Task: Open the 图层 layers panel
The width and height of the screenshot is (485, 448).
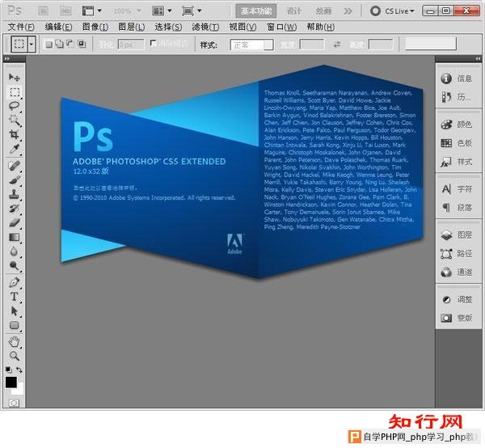Action: (457, 235)
